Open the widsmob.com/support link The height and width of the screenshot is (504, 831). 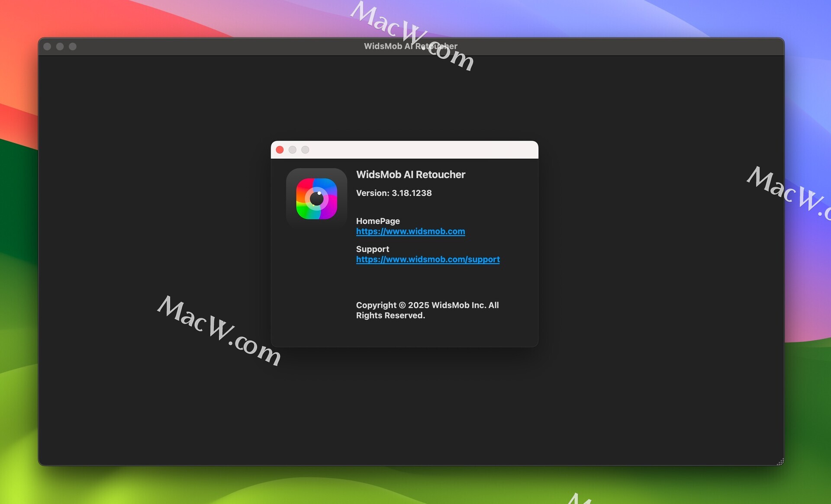coord(428,260)
